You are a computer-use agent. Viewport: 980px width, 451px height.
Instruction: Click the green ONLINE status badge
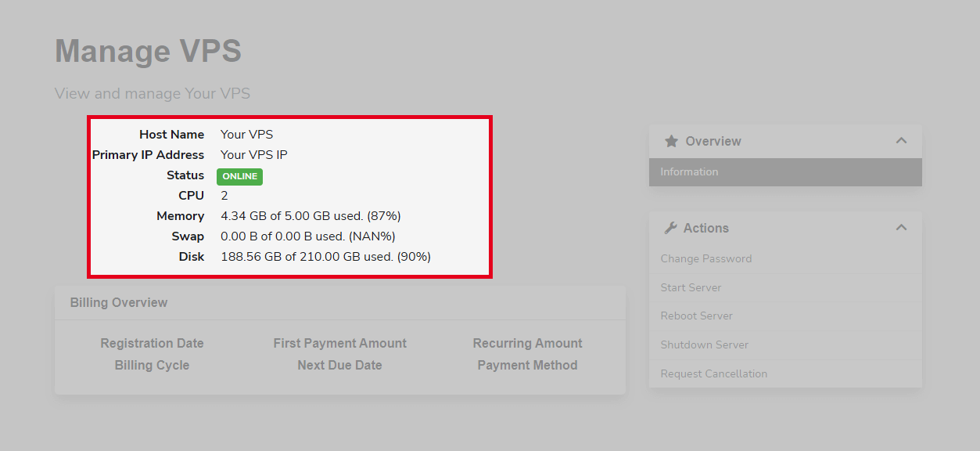point(239,176)
